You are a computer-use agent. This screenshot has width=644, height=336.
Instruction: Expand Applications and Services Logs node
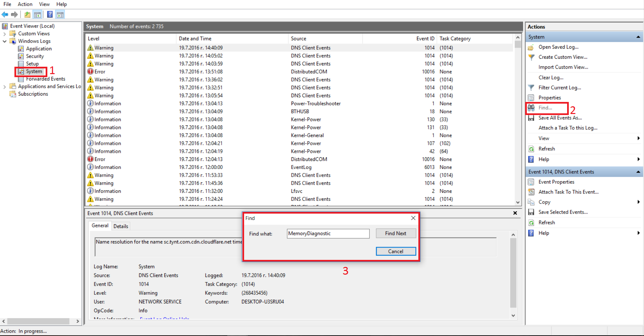[x=4, y=87]
